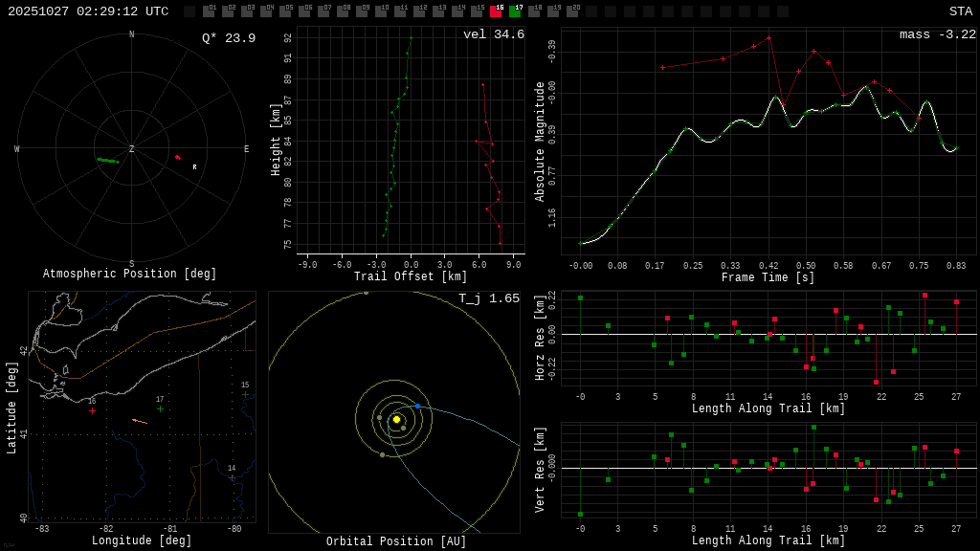Click the Q* 23.9 readout
Screen dimensions: 980x551
point(229,38)
